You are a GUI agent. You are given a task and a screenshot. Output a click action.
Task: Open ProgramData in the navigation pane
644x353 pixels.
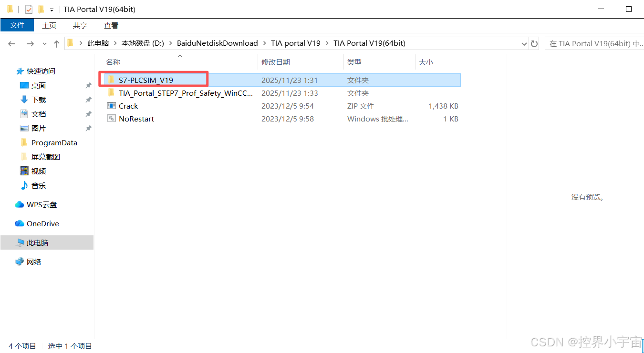coord(54,142)
